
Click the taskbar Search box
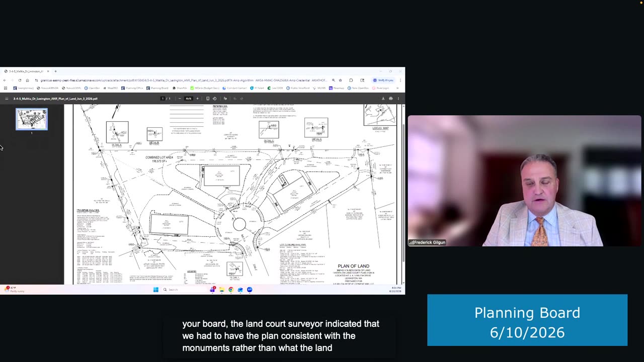pos(184,290)
